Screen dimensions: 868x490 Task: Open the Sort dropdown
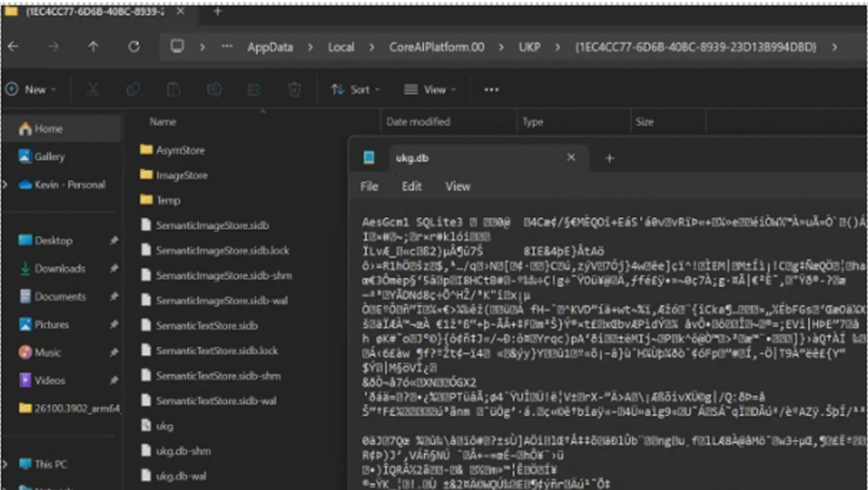355,90
